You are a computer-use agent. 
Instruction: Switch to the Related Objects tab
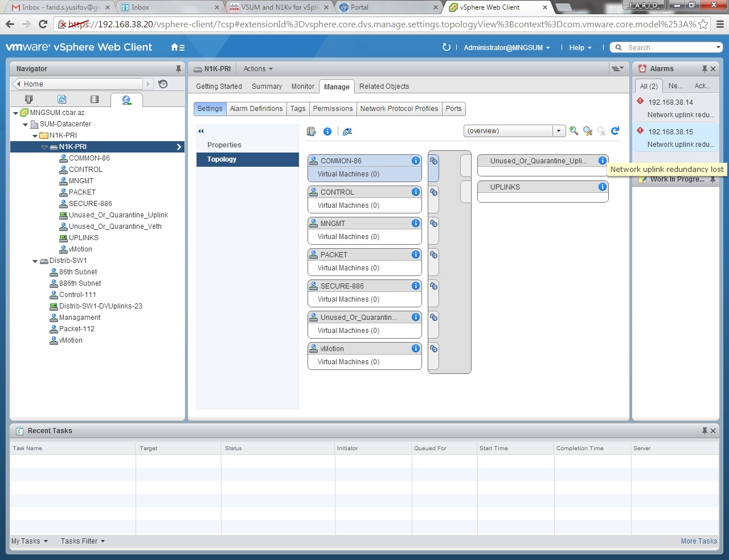pyautogui.click(x=384, y=87)
